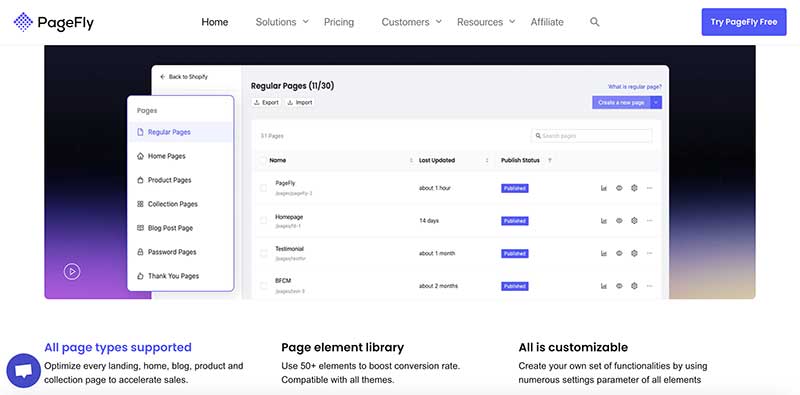The width and height of the screenshot is (800, 395).
Task: Open the chat bubble widget
Action: coord(23,371)
